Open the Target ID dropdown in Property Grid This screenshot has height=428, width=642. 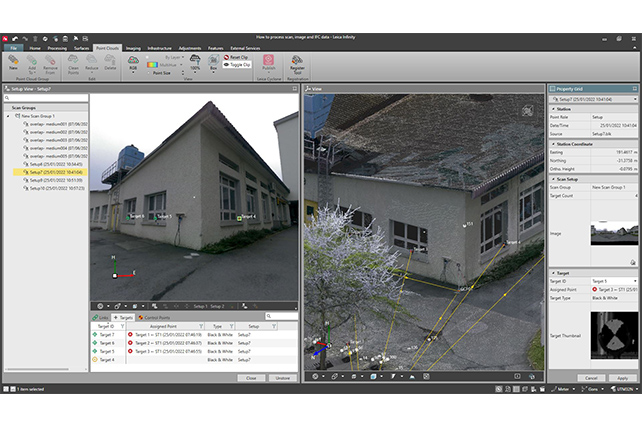tap(634, 281)
